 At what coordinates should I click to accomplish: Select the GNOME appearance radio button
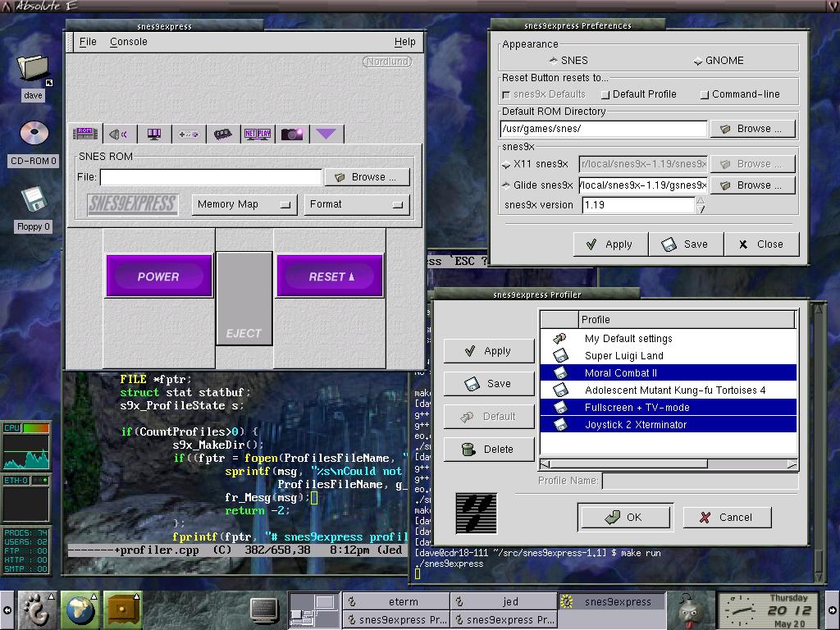[697, 61]
